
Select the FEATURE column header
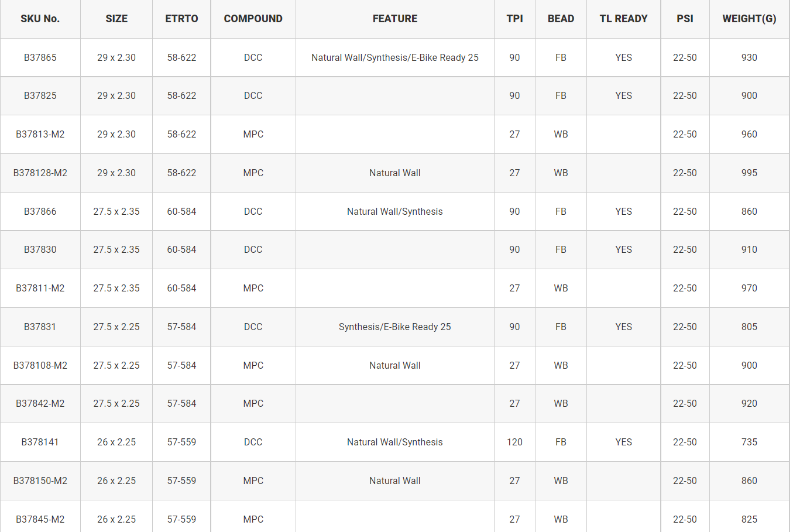[x=395, y=19]
